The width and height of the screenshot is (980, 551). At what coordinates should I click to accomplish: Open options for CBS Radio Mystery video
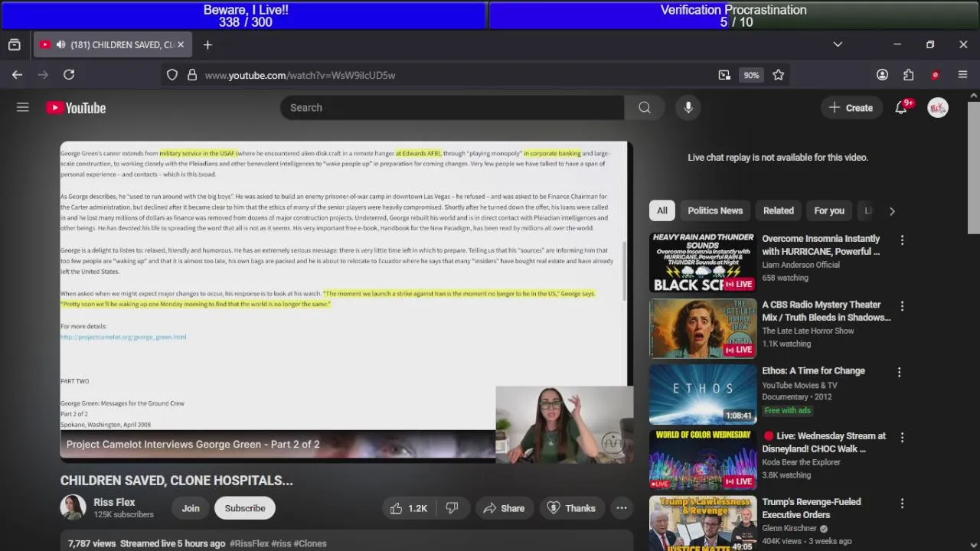pos(902,306)
